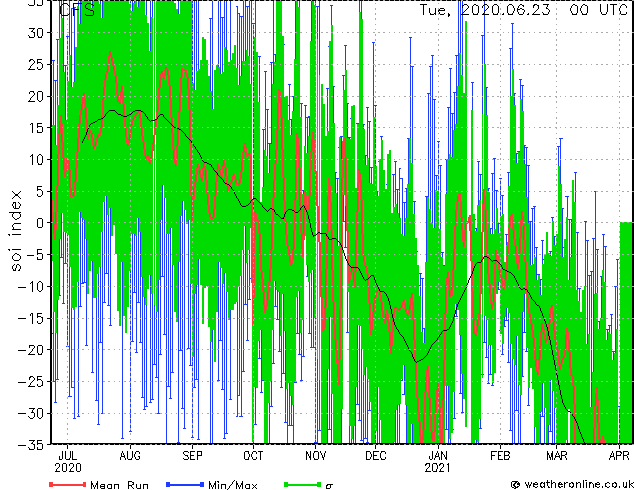This screenshot has width=634, height=490.
Task: Click the blue Min/Max legend line
Action: coord(185,484)
